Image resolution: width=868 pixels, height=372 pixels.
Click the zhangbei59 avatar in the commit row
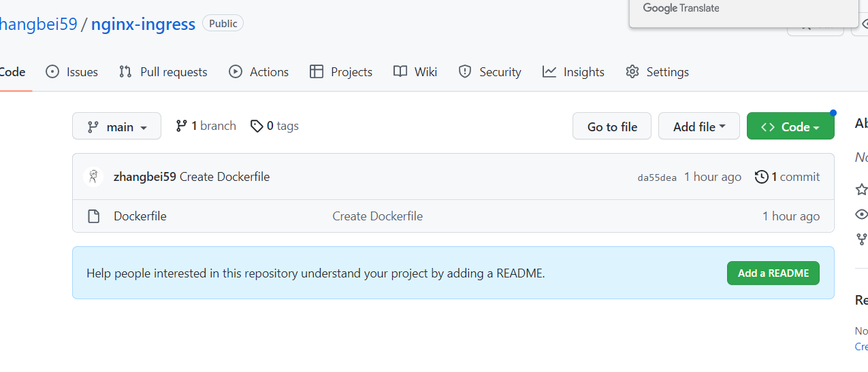click(x=93, y=177)
